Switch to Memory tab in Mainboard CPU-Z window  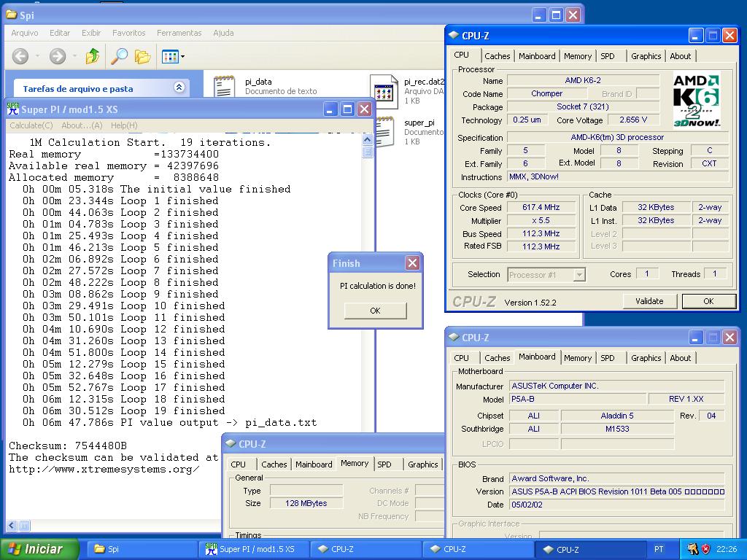578,357
